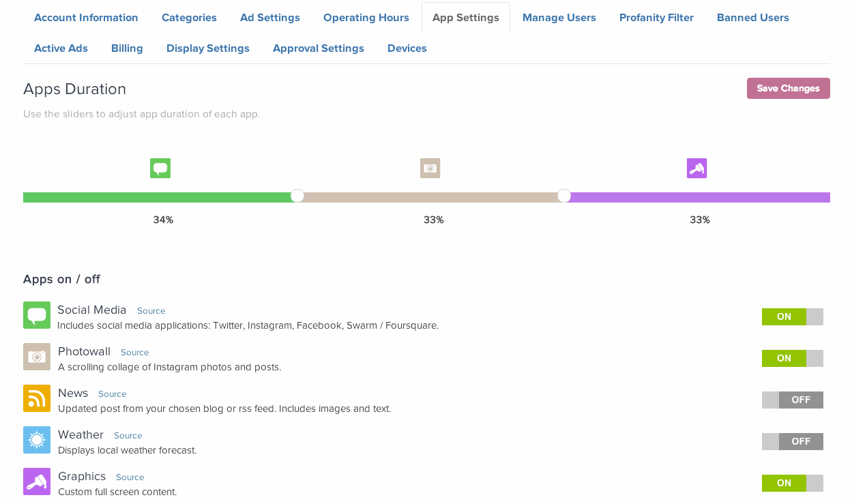
Task: Click the right slider handle on the duration bar
Action: (x=563, y=196)
